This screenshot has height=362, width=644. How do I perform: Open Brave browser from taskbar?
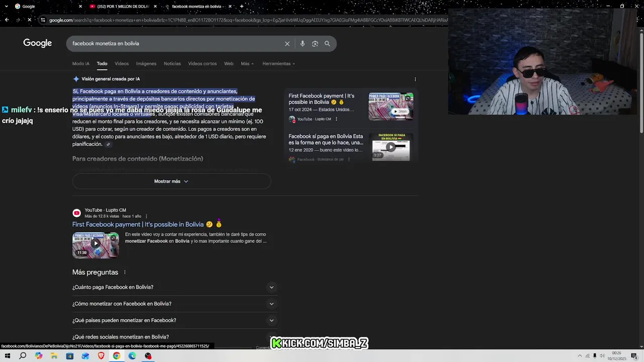pos(101,356)
